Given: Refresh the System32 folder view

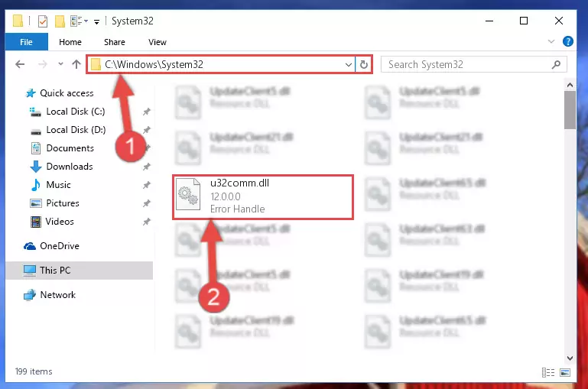Looking at the screenshot, I should [x=363, y=64].
